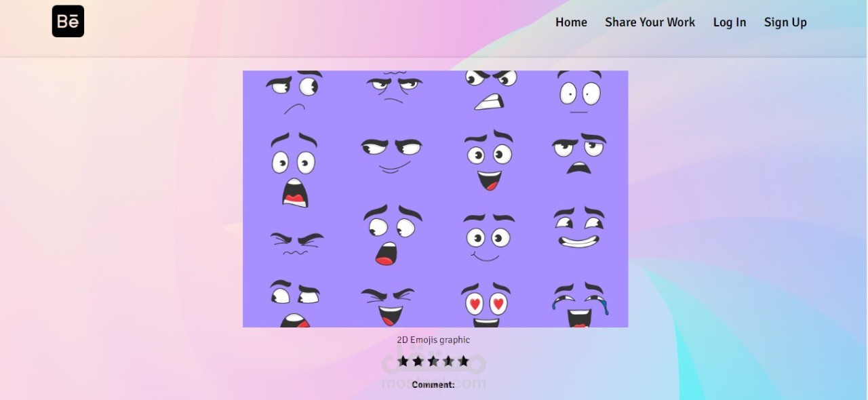Click the winking laughing face
Viewport: 868px width, 400px height.
(388, 306)
